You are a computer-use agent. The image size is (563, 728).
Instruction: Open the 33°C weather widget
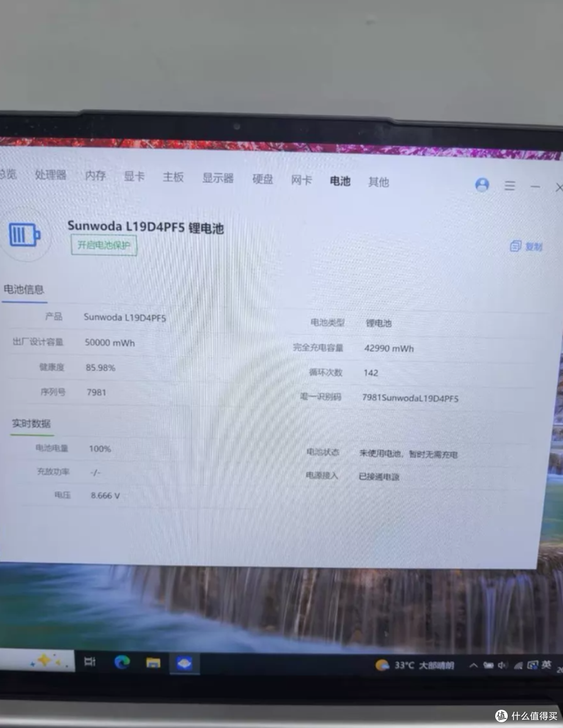click(415, 665)
